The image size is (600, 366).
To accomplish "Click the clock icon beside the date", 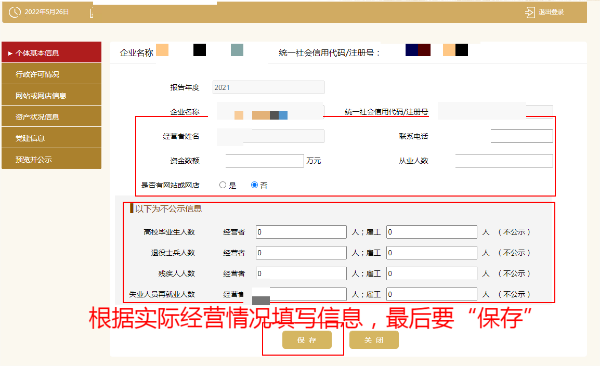I will 15,12.
